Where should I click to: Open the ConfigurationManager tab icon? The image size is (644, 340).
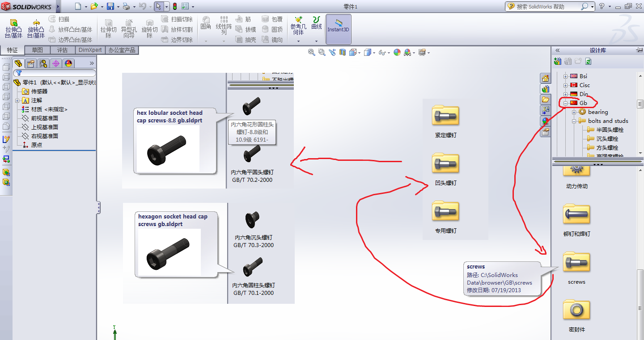[43, 63]
